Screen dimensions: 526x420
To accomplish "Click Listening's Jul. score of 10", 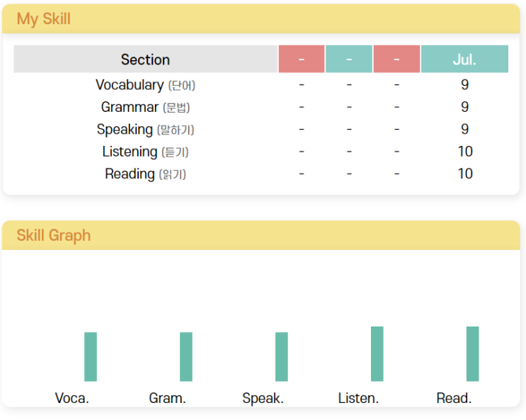I will (464, 152).
